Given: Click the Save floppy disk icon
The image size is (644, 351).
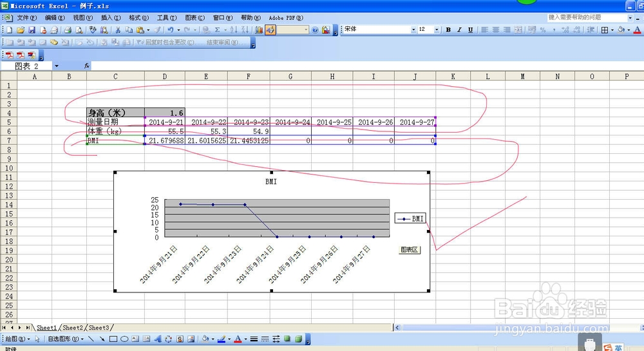Looking at the screenshot, I should (32, 30).
